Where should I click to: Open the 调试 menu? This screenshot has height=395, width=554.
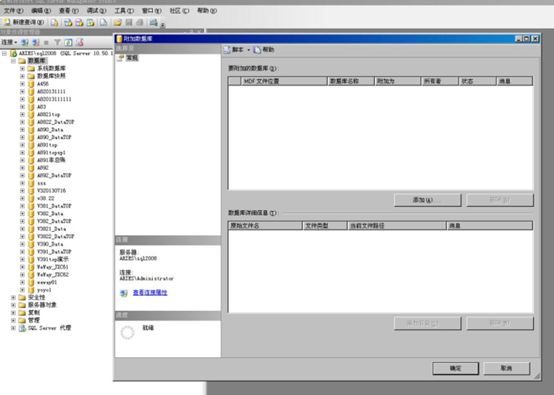coord(96,11)
